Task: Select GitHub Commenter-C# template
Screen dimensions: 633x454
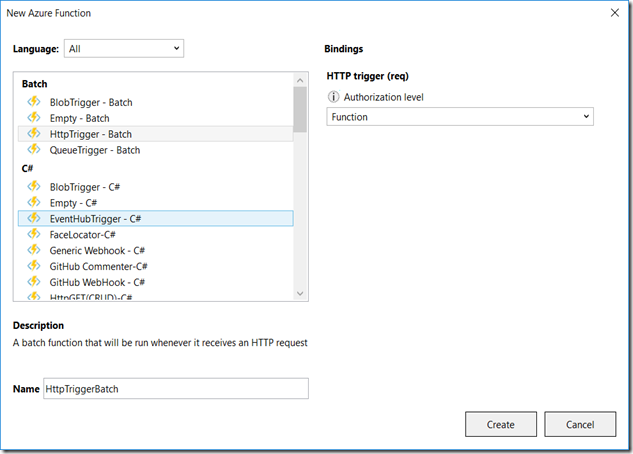Action: 155,266
